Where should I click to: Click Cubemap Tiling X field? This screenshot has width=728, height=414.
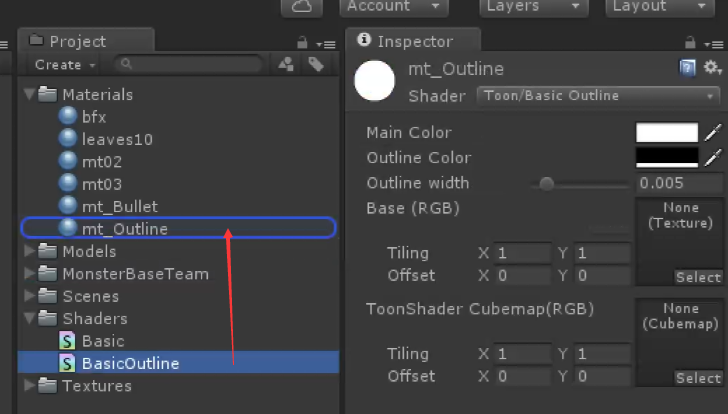(522, 354)
